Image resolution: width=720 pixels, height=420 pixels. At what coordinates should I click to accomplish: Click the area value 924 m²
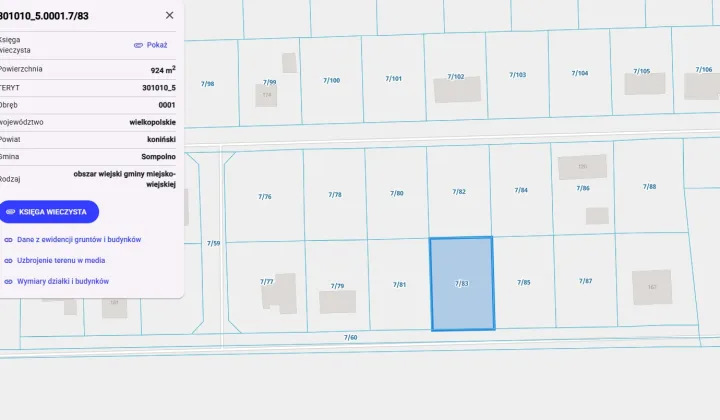(163, 70)
